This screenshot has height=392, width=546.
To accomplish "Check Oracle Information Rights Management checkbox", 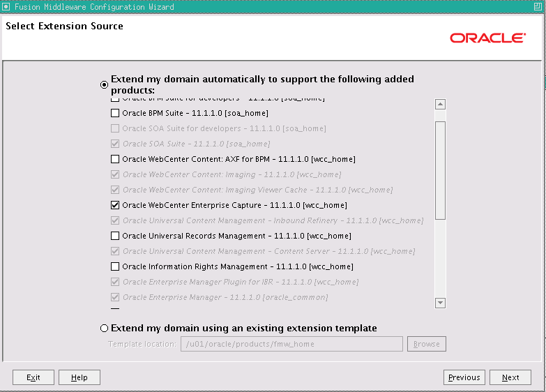I will tap(115, 266).
